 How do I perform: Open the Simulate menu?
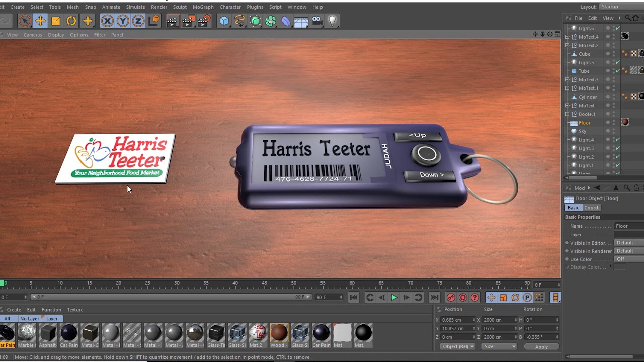coord(135,7)
